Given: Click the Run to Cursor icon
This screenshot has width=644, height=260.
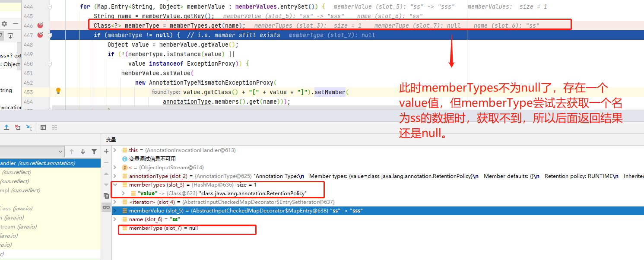Looking at the screenshot, I should tap(29, 127).
